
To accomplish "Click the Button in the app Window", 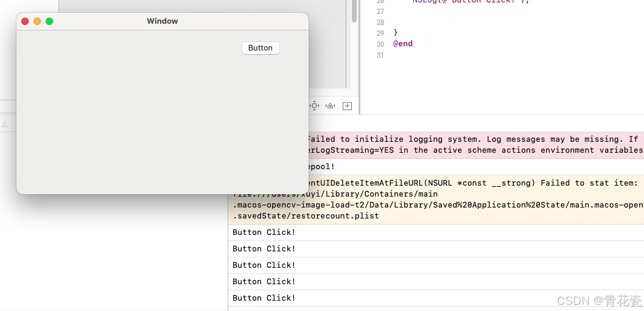I will click(x=261, y=48).
